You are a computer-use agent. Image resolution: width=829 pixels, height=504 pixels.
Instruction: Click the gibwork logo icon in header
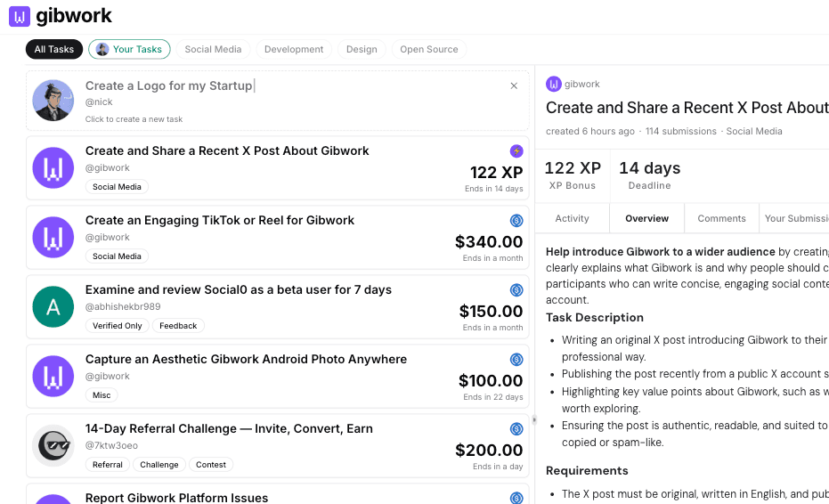click(20, 16)
